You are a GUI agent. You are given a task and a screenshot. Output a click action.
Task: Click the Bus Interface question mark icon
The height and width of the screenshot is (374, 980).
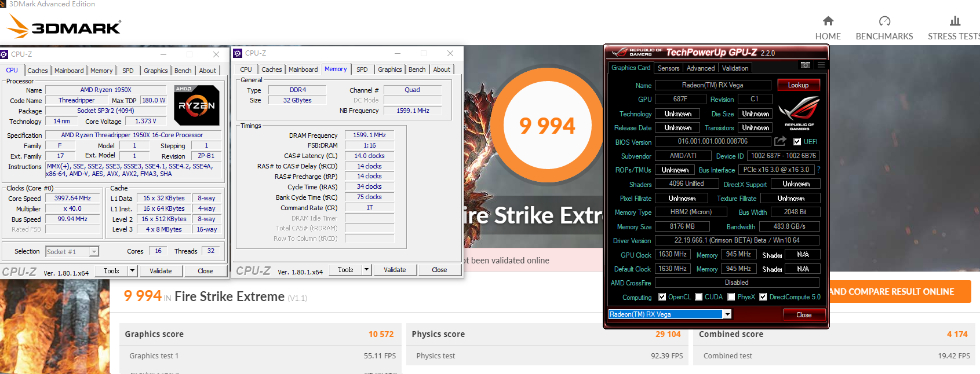[818, 170]
